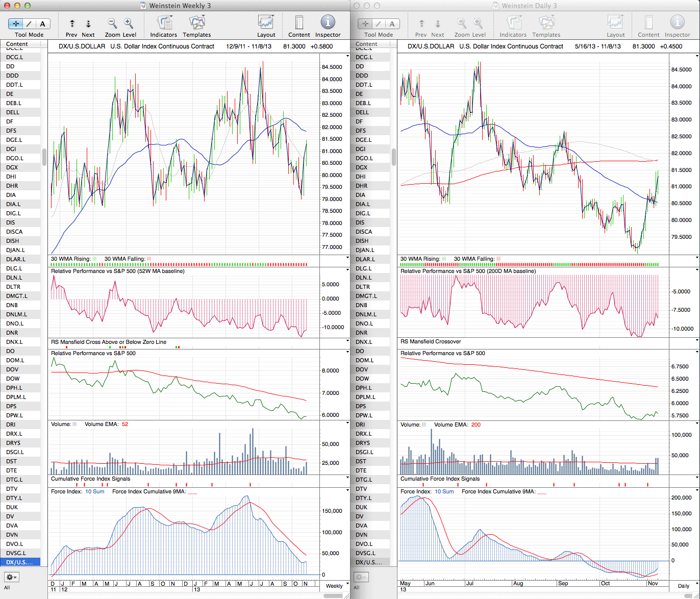Choose DELL symbol in the Daily symbol list
The width and height of the screenshot is (700, 599).
(x=362, y=112)
